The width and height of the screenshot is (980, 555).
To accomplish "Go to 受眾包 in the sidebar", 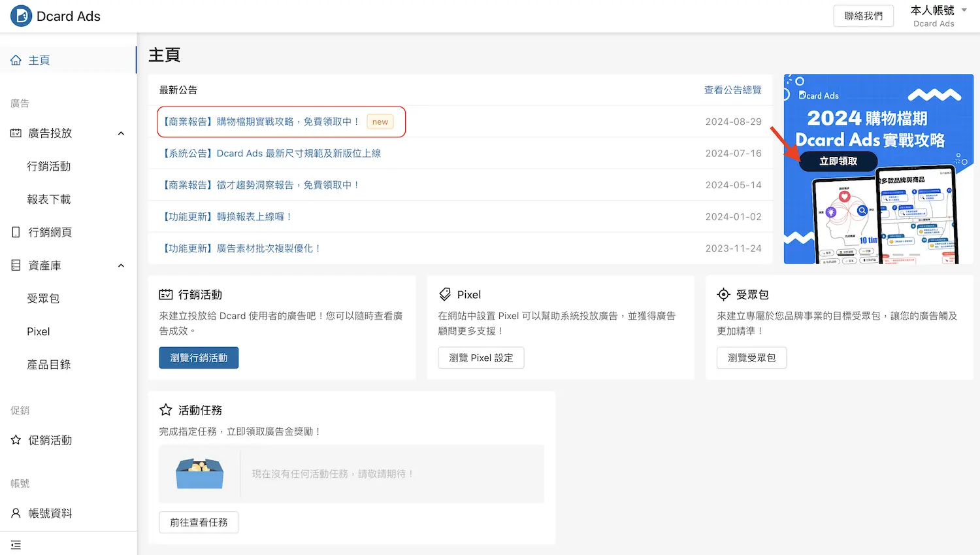I will tap(43, 299).
